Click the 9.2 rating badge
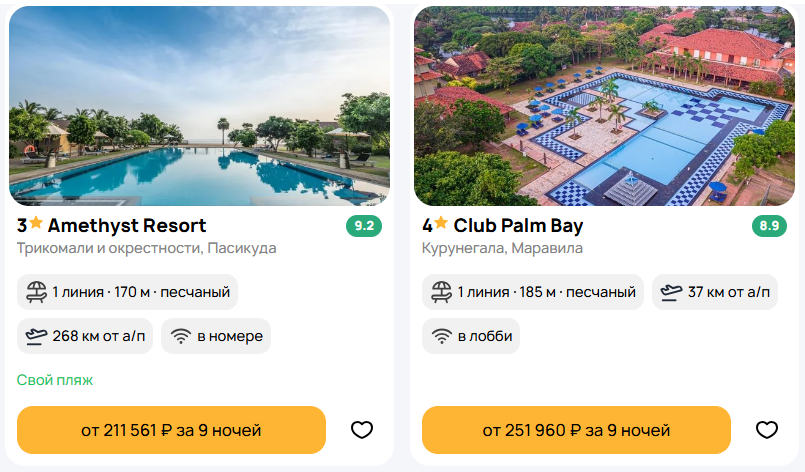Viewport: 805px width, 472px height. click(364, 226)
